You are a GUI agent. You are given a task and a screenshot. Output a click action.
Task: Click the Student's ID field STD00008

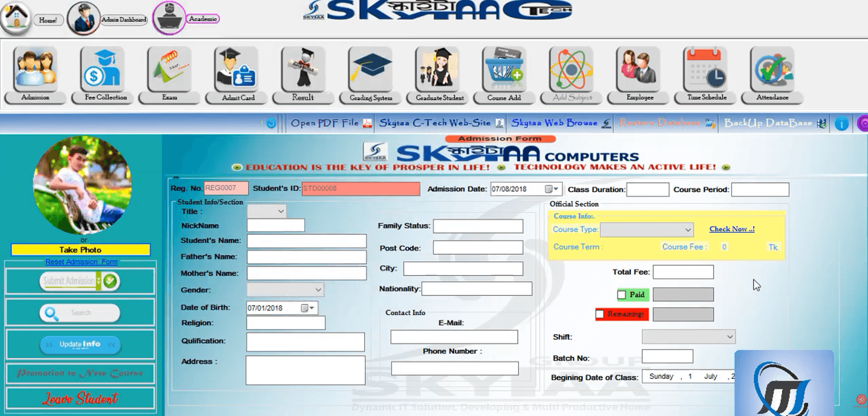[361, 189]
